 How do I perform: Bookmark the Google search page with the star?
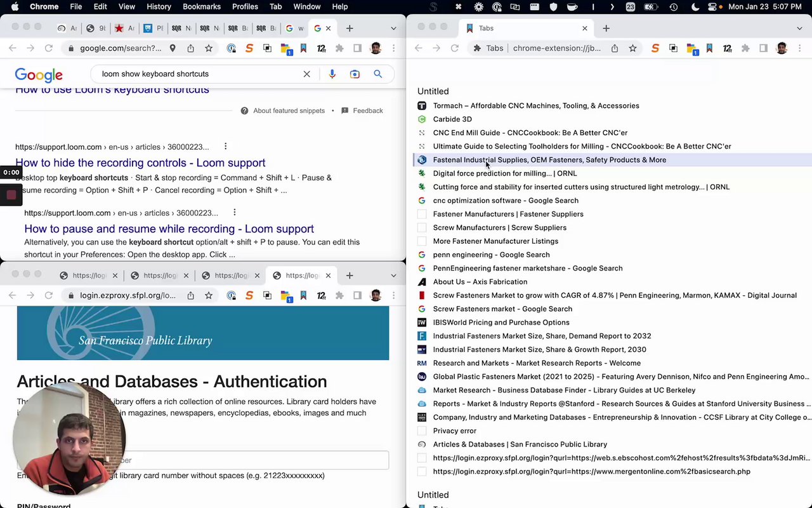(x=209, y=48)
